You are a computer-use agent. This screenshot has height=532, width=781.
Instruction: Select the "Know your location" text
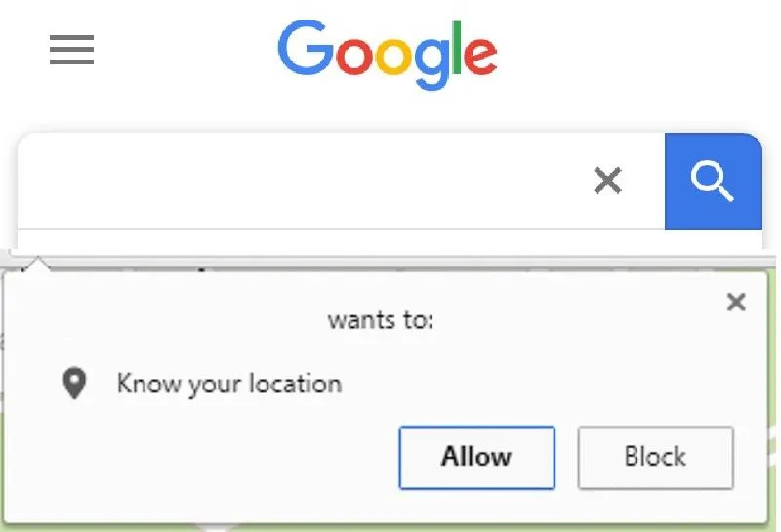pos(229,384)
